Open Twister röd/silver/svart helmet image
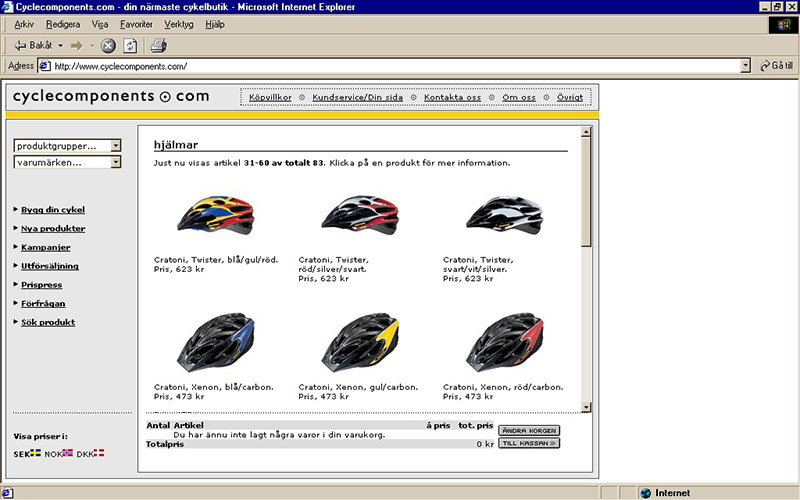Image resolution: width=800 pixels, height=500 pixels. 360,215
